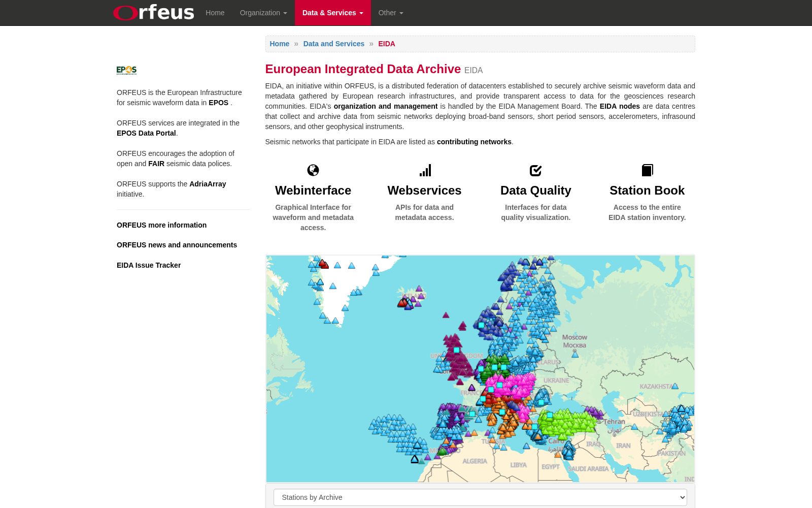Click the station marker below Moscow label
The image size is (812, 508).
[x=575, y=354]
